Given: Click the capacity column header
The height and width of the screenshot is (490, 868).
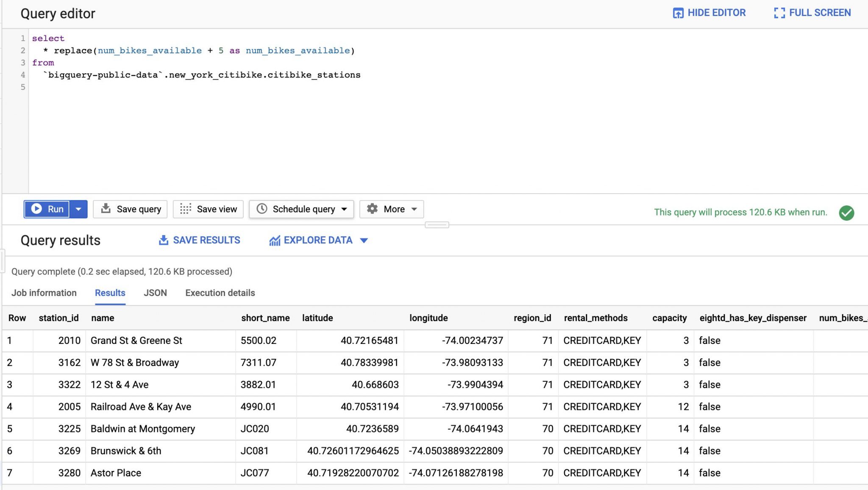Looking at the screenshot, I should [670, 318].
